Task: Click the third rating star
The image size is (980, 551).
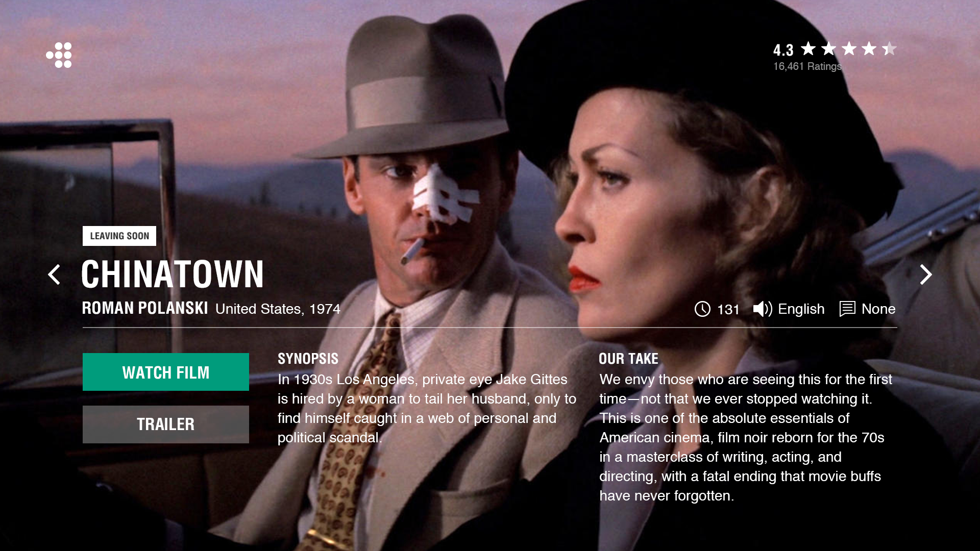Action: pyautogui.click(x=849, y=49)
